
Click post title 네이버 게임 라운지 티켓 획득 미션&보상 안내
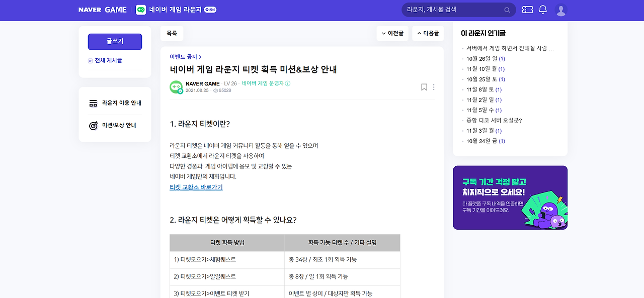253,69
